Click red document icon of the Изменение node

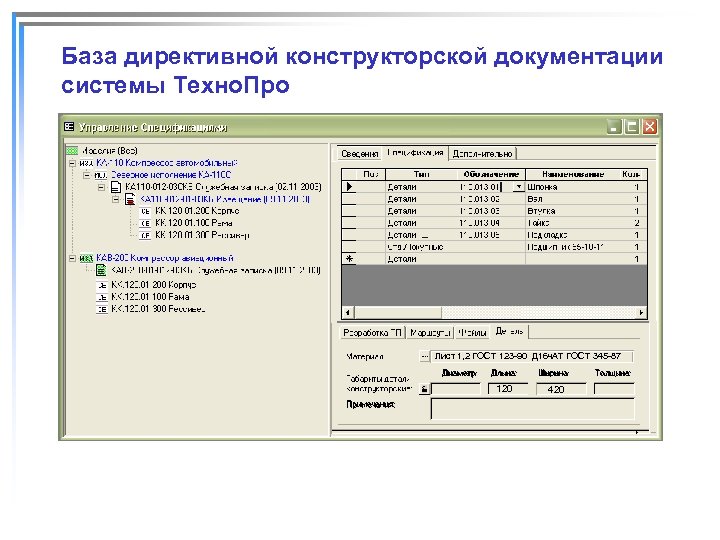[130, 199]
